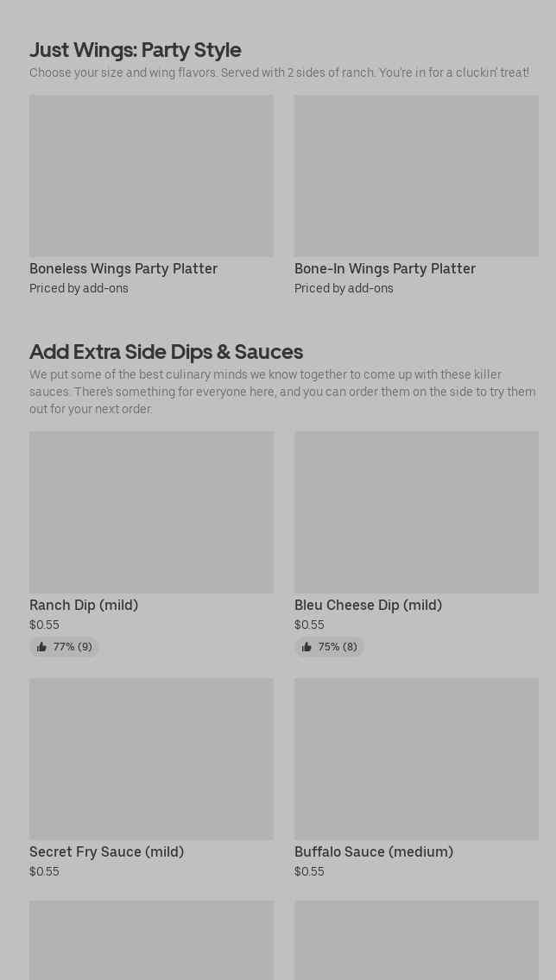The width and height of the screenshot is (556, 980).
Task: Click the Boneless Wings Party Platter title
Action: [123, 269]
